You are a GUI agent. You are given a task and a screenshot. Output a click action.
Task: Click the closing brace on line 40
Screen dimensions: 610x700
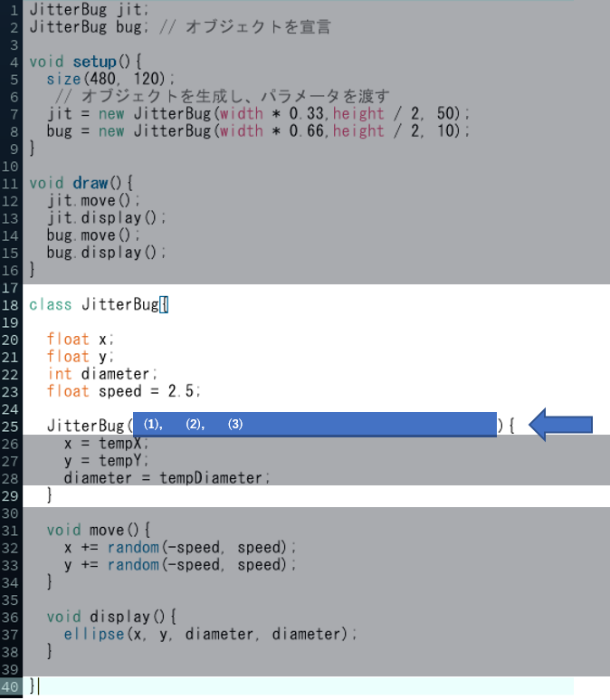click(32, 686)
